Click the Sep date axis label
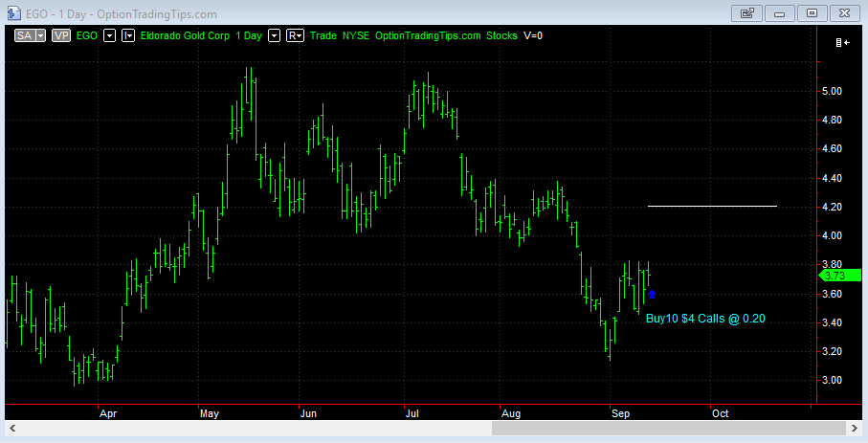This screenshot has width=868, height=443. point(620,414)
